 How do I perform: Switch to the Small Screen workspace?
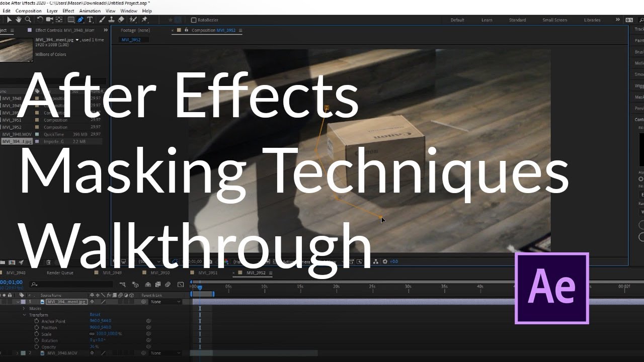pyautogui.click(x=554, y=20)
